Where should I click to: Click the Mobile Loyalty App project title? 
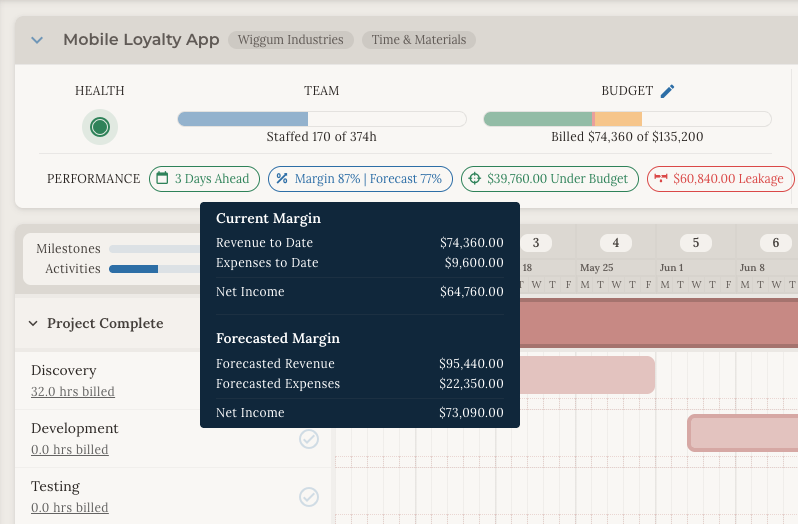[141, 40]
